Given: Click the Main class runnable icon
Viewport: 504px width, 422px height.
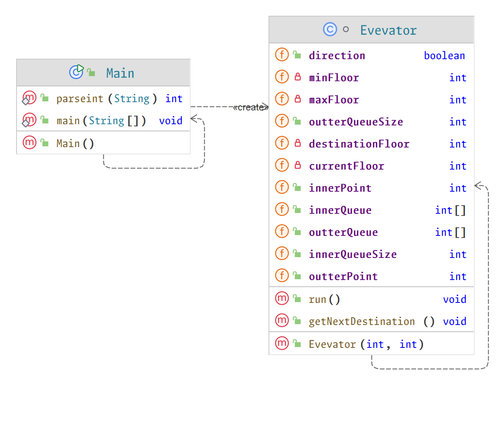Looking at the screenshot, I should click(77, 71).
